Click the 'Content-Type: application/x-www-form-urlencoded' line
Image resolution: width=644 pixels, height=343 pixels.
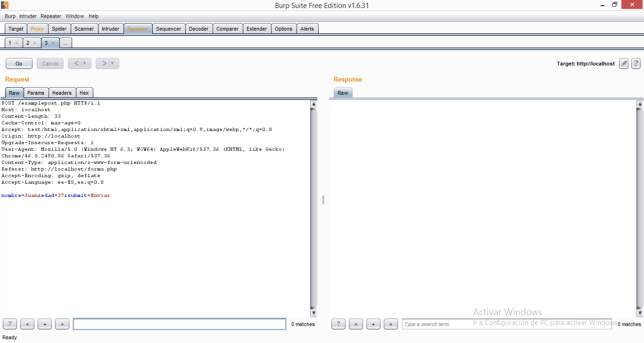[x=79, y=162]
